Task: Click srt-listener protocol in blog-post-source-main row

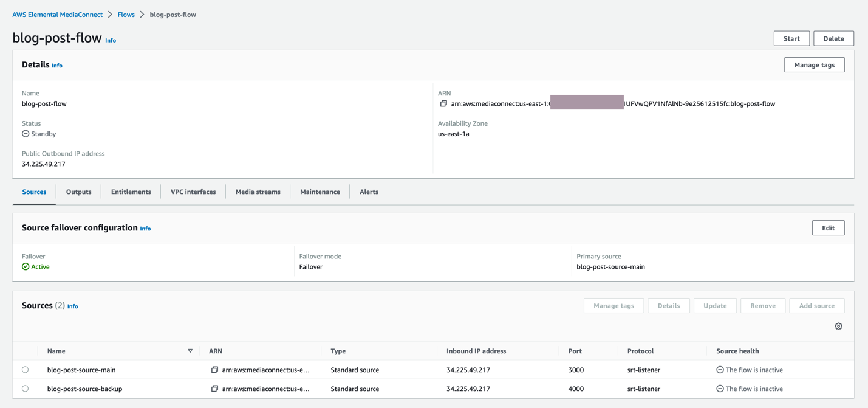Action: (x=643, y=370)
